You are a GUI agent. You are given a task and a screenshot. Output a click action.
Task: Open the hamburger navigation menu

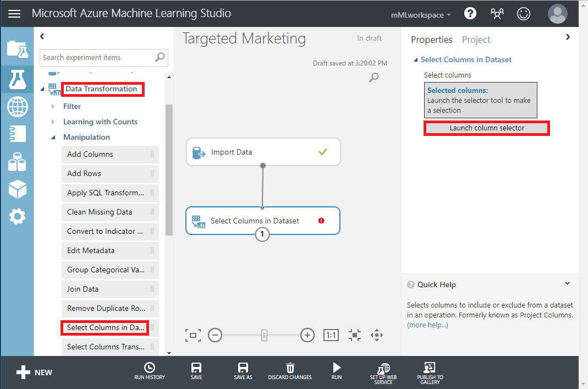click(x=14, y=14)
